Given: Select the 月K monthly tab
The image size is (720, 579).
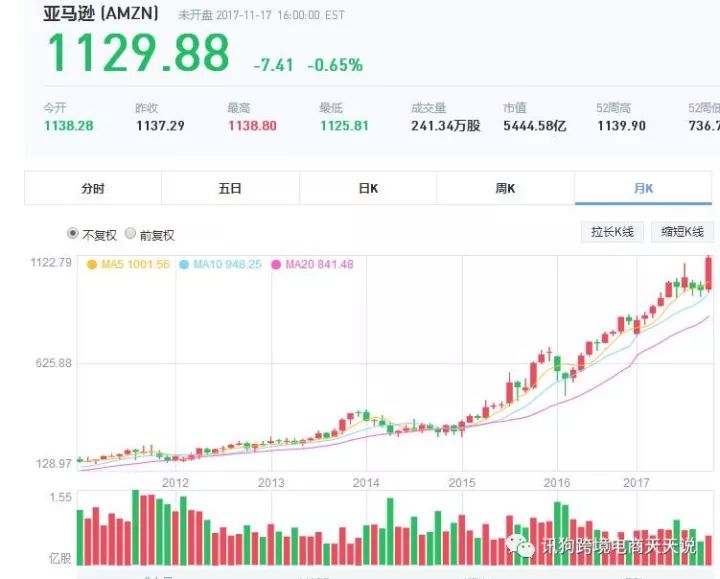Looking at the screenshot, I should (642, 188).
